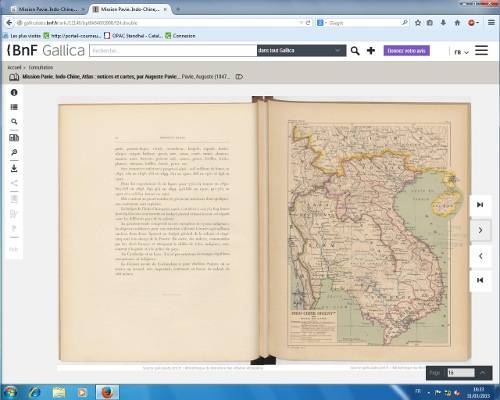Open the Firefox bookmarks list icon
500x400 pixels.
pos(430,23)
